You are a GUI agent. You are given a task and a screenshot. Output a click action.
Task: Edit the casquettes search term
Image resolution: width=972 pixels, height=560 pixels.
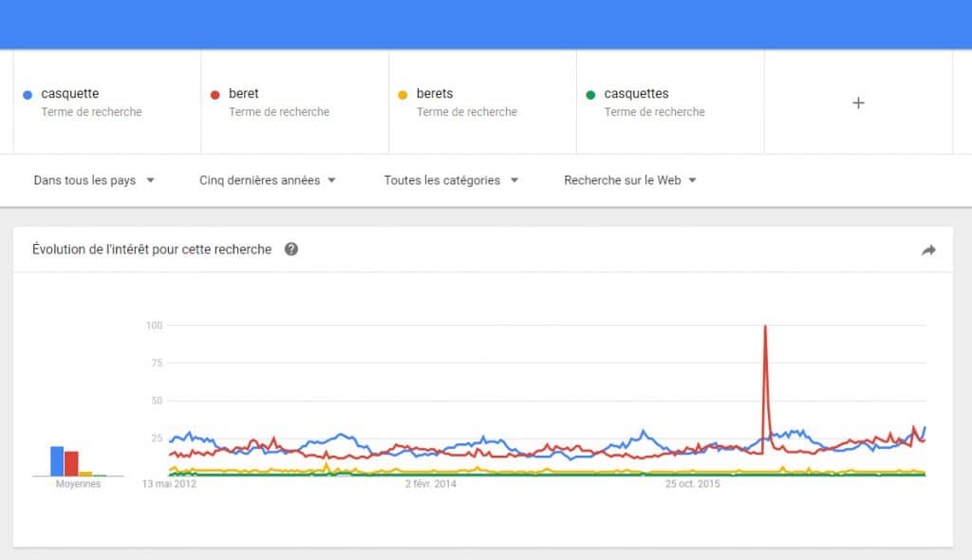pyautogui.click(x=637, y=94)
